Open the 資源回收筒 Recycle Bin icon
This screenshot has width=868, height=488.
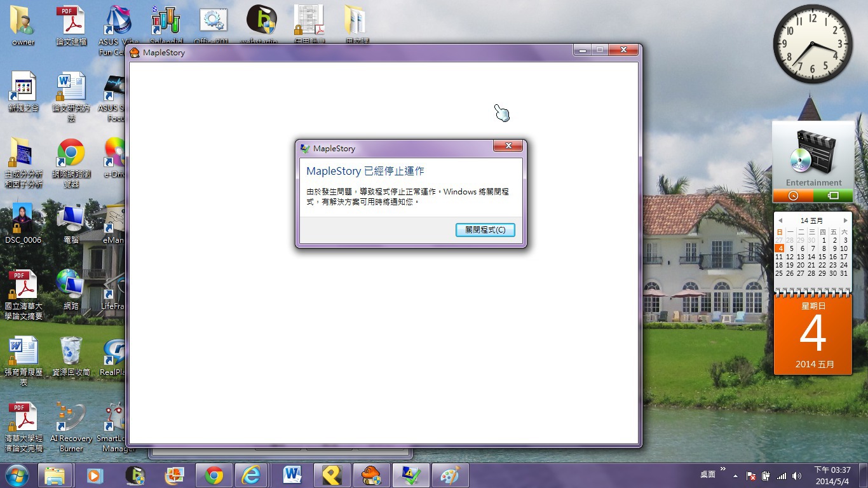(x=71, y=356)
